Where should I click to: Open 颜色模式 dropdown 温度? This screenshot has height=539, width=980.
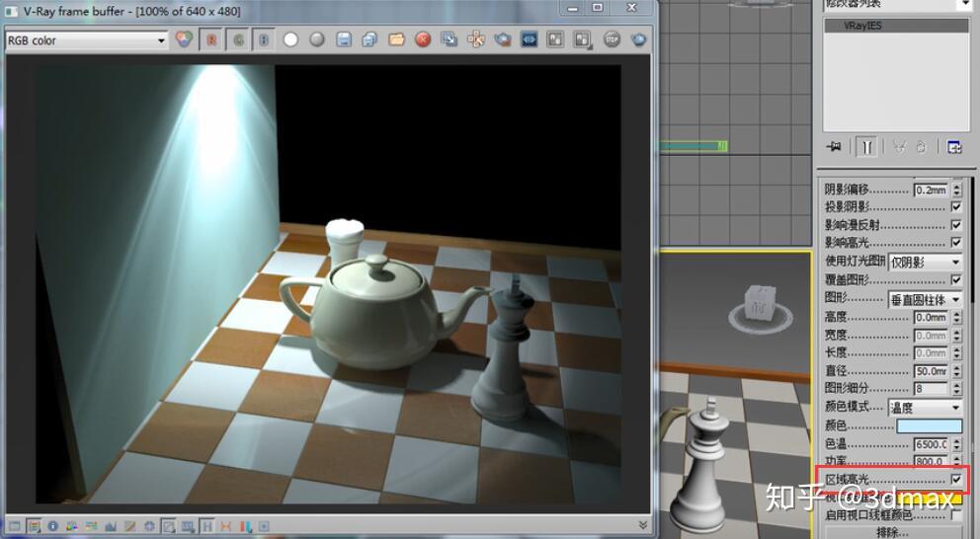point(926,408)
